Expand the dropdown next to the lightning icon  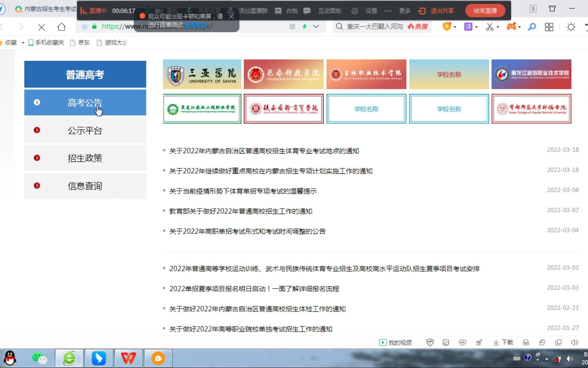pyautogui.click(x=315, y=27)
